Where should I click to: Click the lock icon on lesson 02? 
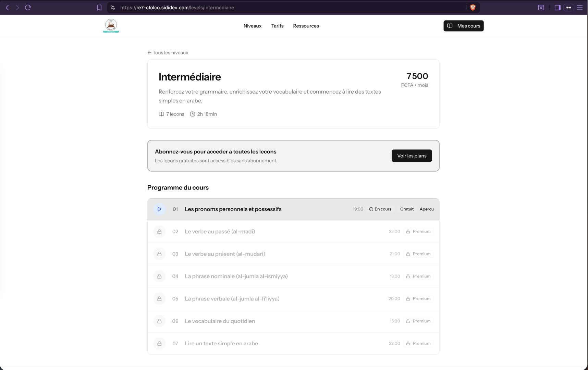pos(159,231)
